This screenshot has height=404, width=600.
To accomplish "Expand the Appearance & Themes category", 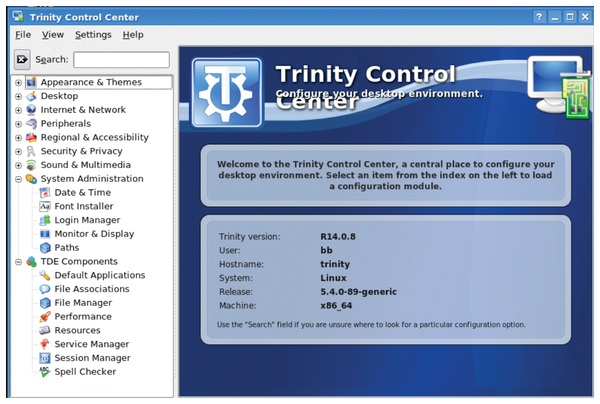I will coord(18,83).
